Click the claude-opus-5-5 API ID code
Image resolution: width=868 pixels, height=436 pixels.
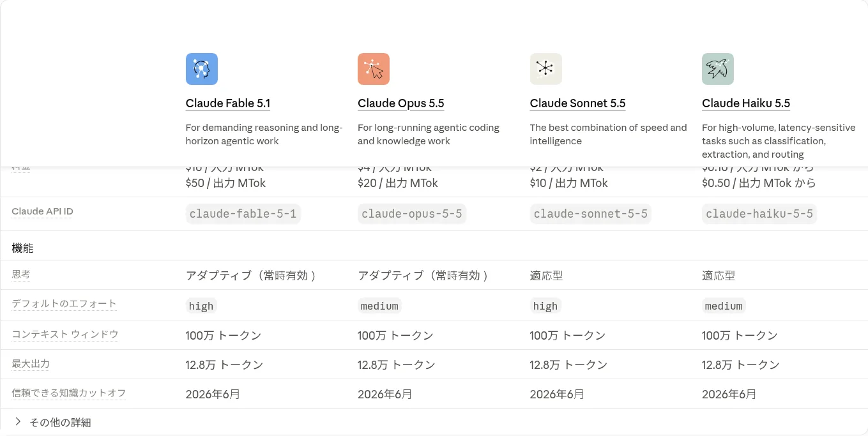coord(412,214)
